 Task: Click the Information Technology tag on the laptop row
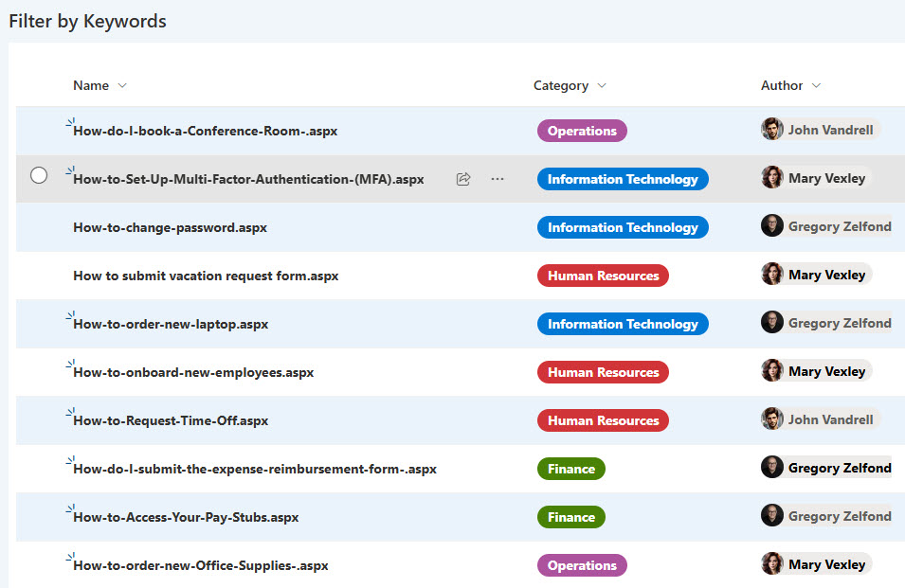622,325
